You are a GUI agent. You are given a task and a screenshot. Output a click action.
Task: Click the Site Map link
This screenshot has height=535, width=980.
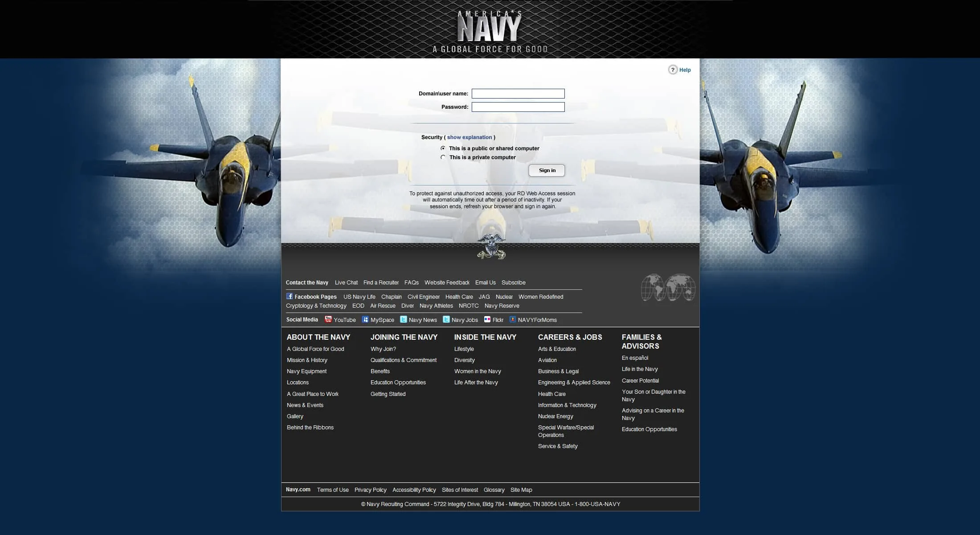[x=521, y=490]
